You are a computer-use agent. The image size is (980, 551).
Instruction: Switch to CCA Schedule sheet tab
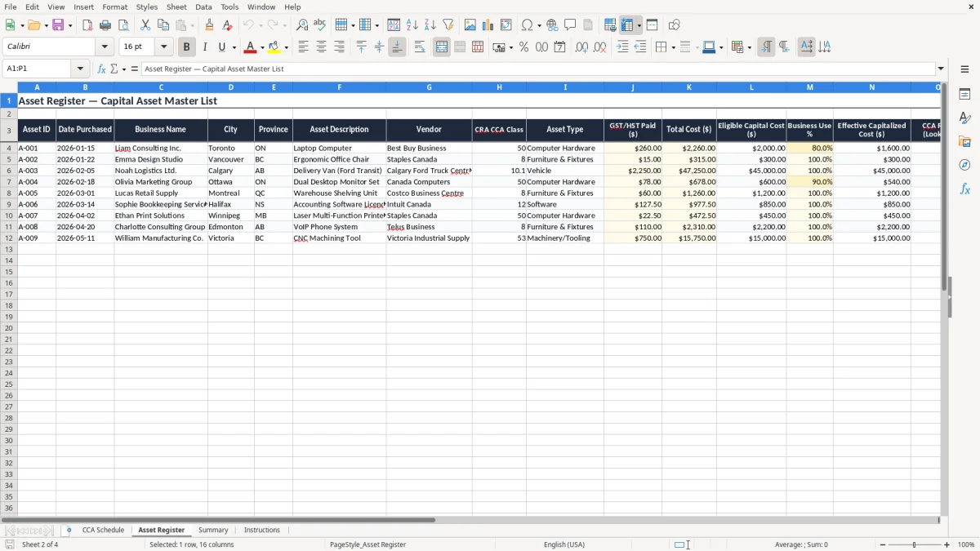point(103,530)
